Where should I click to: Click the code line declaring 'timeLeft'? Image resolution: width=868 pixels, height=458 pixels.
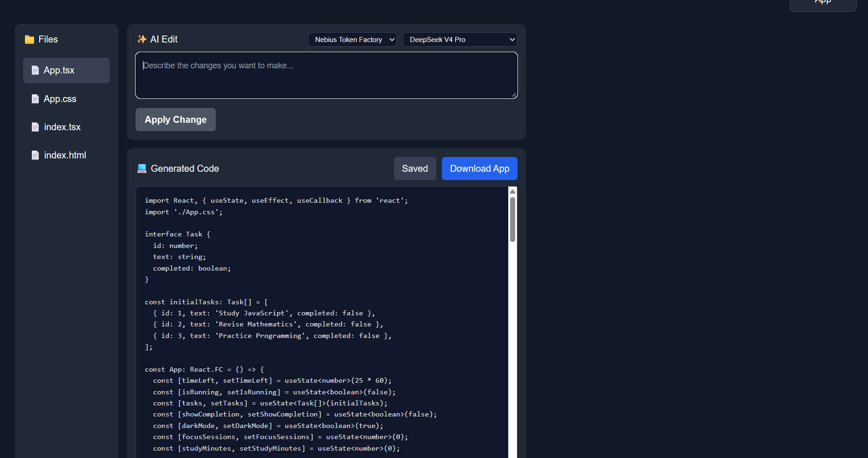(273, 380)
